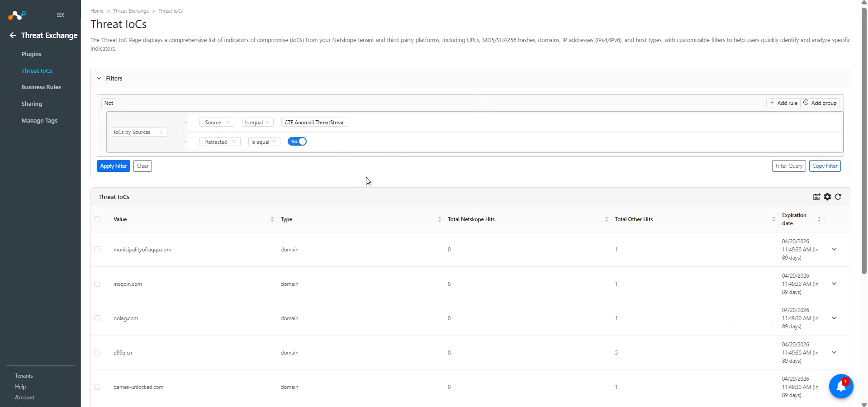Image resolution: width=868 pixels, height=407 pixels.
Task: Click the municipalityofraqqa.com value
Action: [142, 250]
